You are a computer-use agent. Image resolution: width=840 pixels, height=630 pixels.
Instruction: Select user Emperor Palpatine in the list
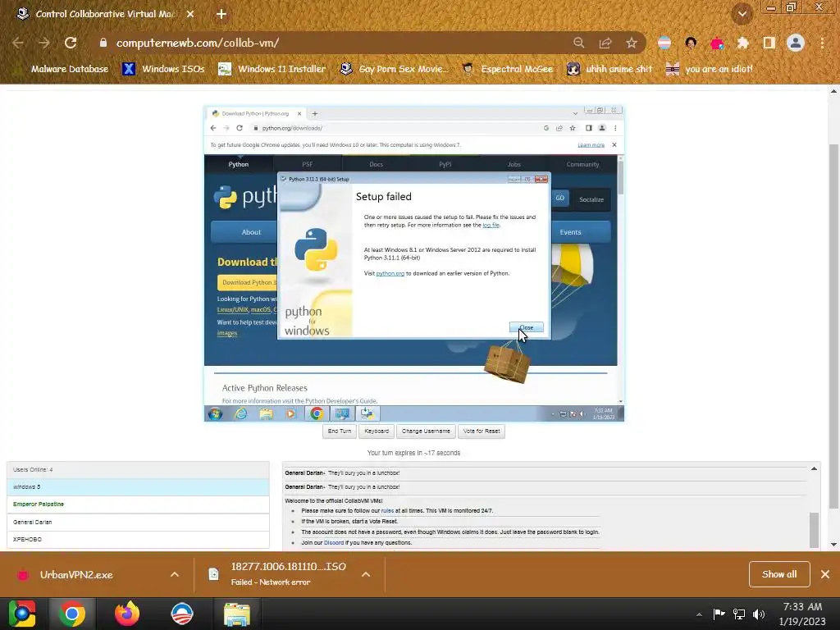[x=138, y=504]
